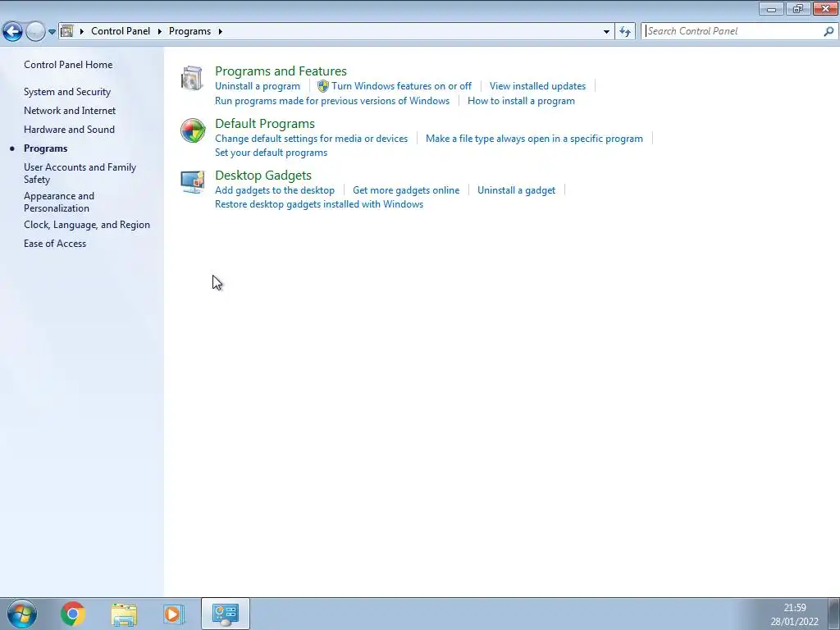The image size is (840, 630).
Task: Click Uninstall a program
Action: pyautogui.click(x=258, y=85)
